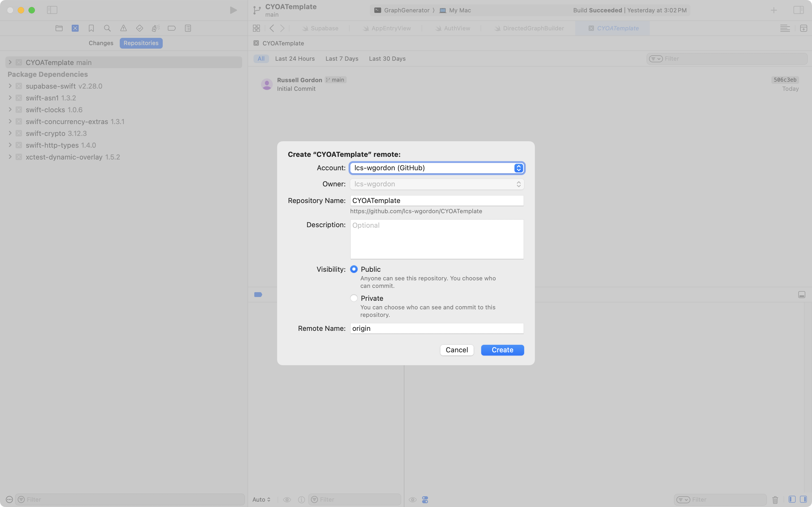
Task: Open the Breakpoint navigator icon
Action: point(172,28)
